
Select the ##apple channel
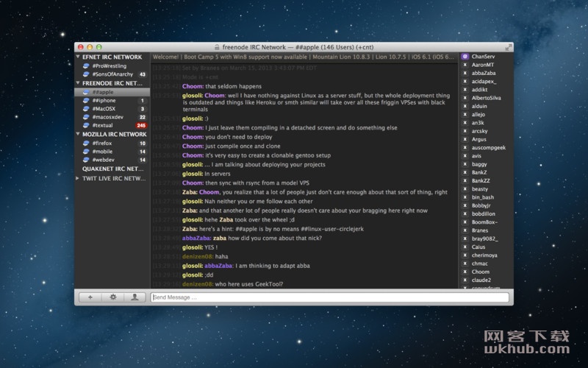click(x=112, y=92)
